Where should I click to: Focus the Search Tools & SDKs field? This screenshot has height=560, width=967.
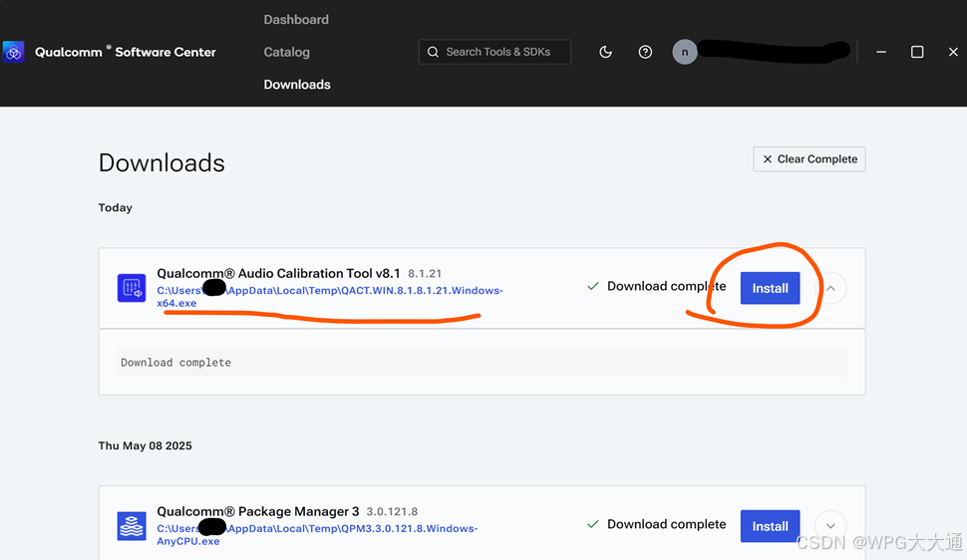[494, 52]
